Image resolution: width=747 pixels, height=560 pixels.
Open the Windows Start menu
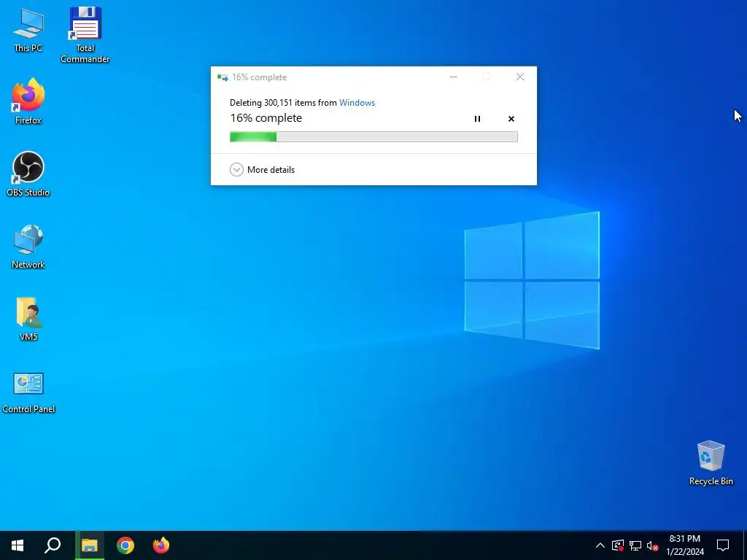[x=18, y=545]
